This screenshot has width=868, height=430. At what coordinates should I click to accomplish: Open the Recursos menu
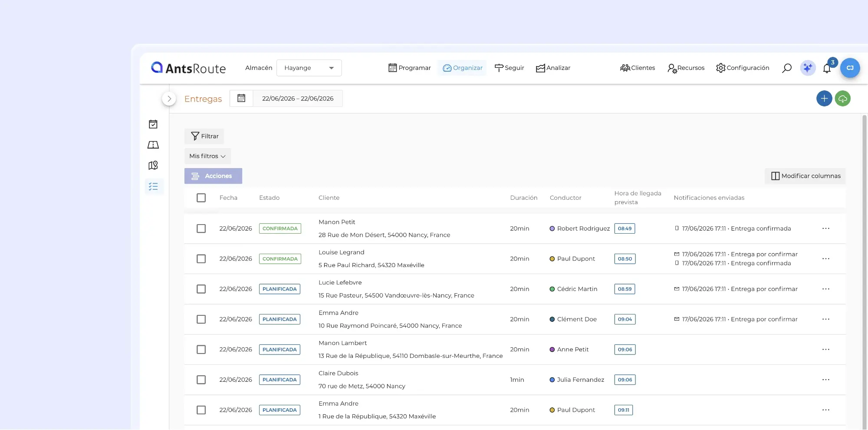pyautogui.click(x=686, y=68)
